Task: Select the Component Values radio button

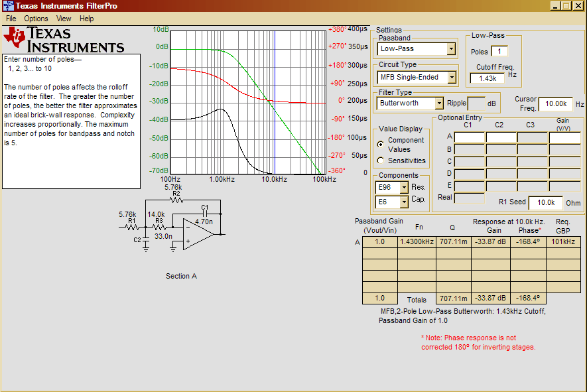Action: pyautogui.click(x=380, y=144)
